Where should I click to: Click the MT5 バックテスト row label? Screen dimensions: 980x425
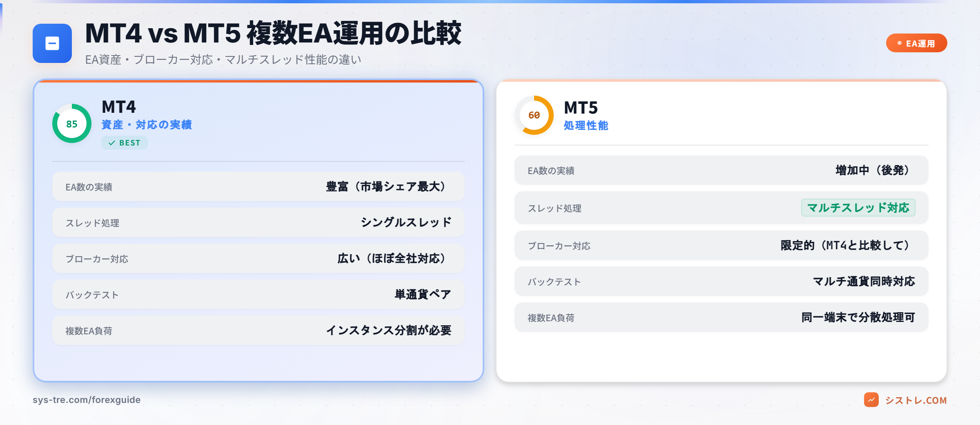click(554, 282)
